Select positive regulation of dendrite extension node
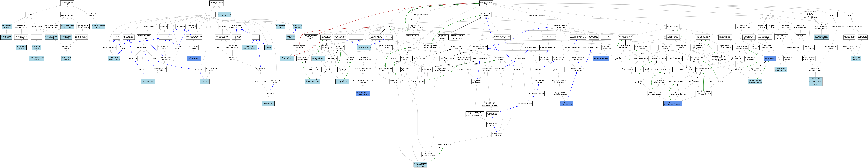868x168 pixels. tap(420, 165)
